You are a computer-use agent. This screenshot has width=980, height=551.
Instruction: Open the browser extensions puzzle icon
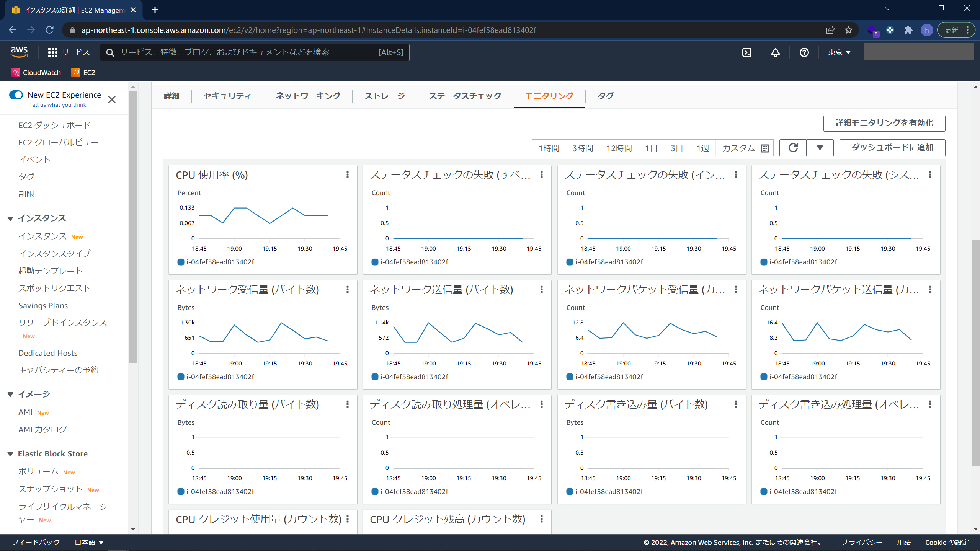pyautogui.click(x=908, y=30)
